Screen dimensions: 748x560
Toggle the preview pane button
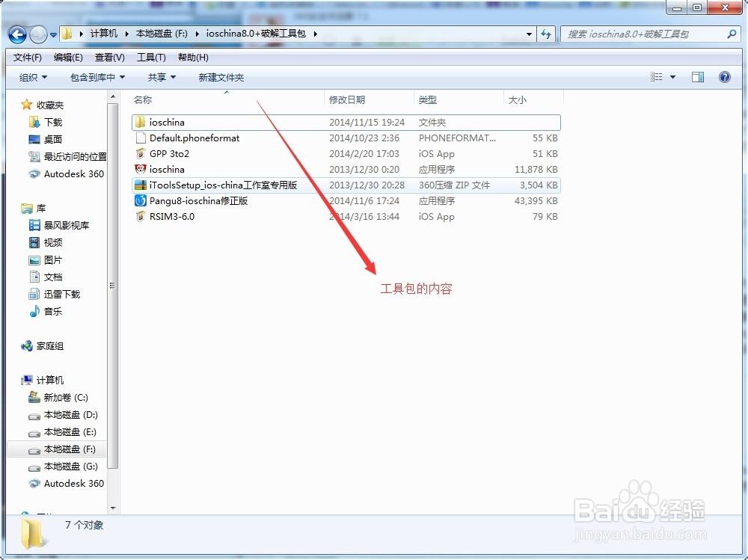[x=698, y=77]
